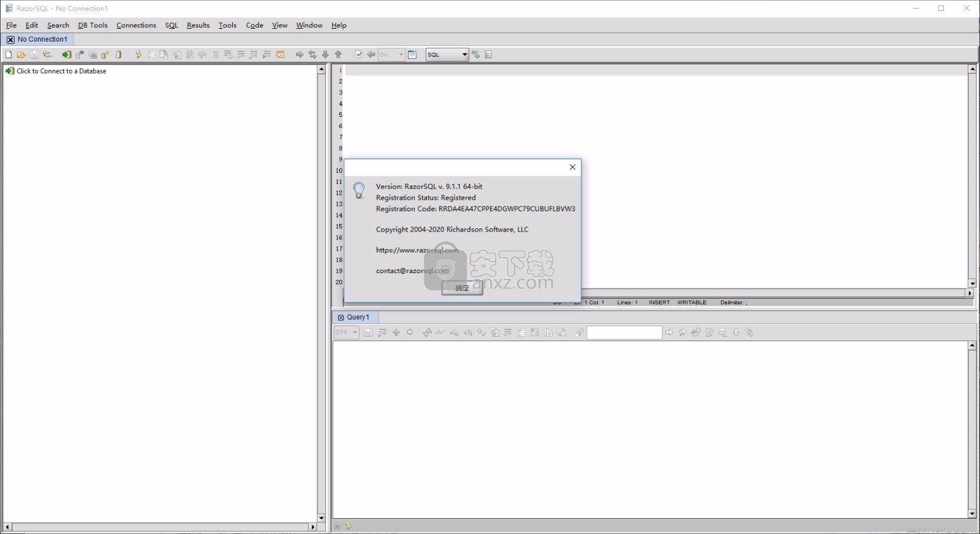Open the SQL language dropdown
This screenshot has width=980, height=534.
447,55
